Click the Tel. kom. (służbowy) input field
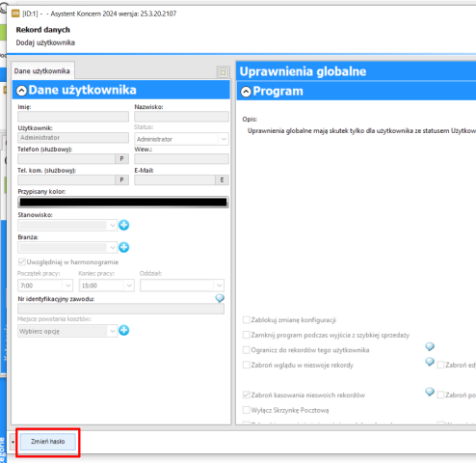This screenshot has width=476, height=463. tap(66, 179)
